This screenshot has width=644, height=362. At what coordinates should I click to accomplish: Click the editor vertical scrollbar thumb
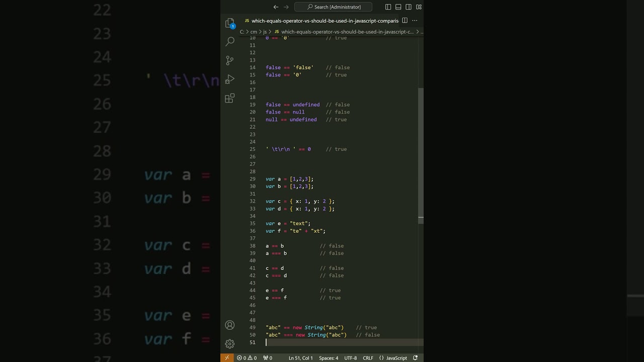coord(421,155)
